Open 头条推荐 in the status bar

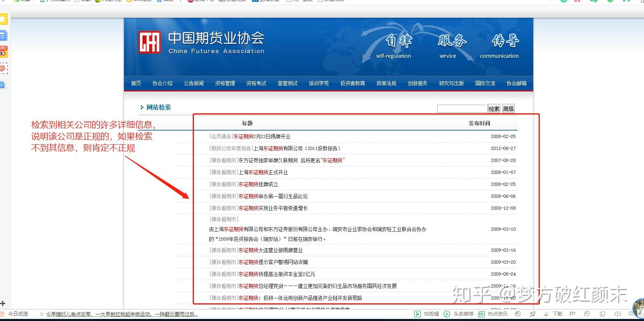click(x=459, y=314)
